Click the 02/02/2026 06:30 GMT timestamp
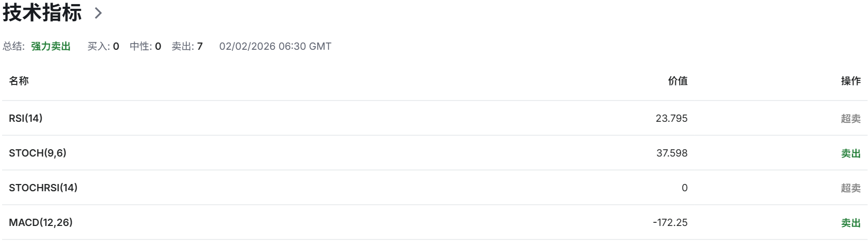868x241 pixels. (x=275, y=46)
